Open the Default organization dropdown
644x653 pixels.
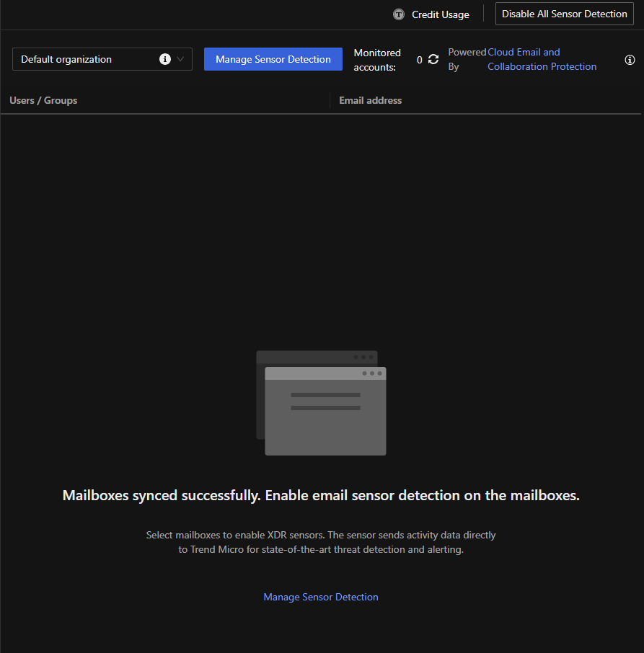(x=87, y=59)
